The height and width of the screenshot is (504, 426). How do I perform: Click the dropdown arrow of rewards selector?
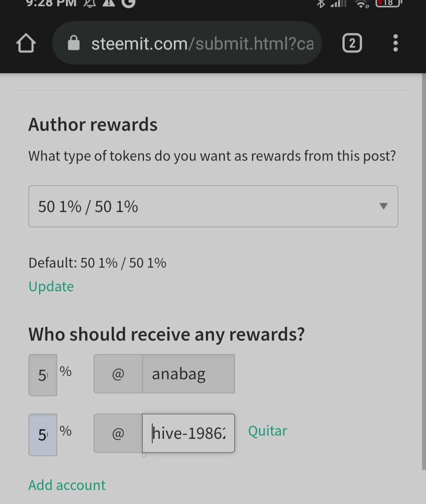pyautogui.click(x=383, y=206)
